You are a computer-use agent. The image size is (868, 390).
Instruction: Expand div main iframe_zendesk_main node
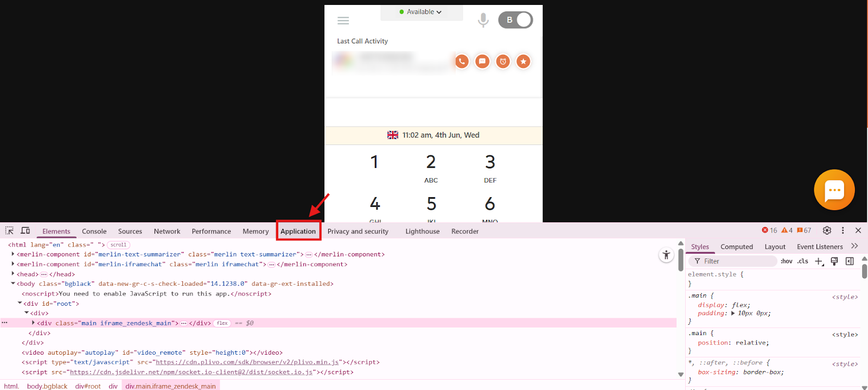(x=33, y=323)
